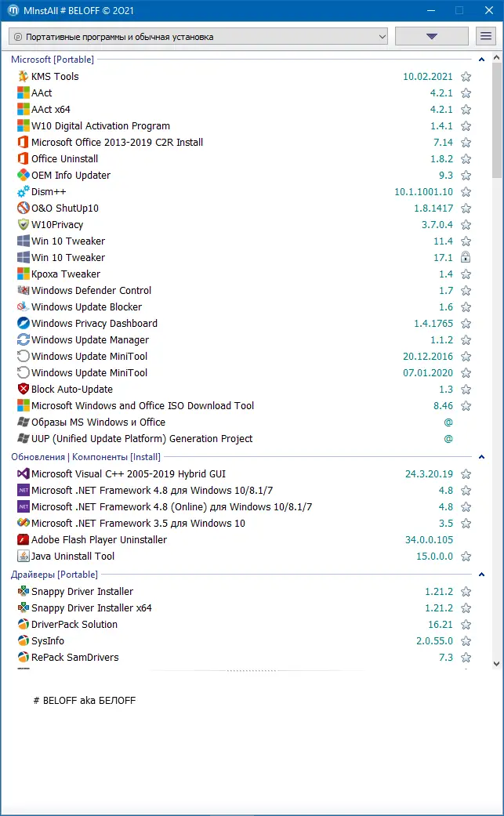
Task: Click the Кроха Tweaker icon
Action: coord(24,274)
